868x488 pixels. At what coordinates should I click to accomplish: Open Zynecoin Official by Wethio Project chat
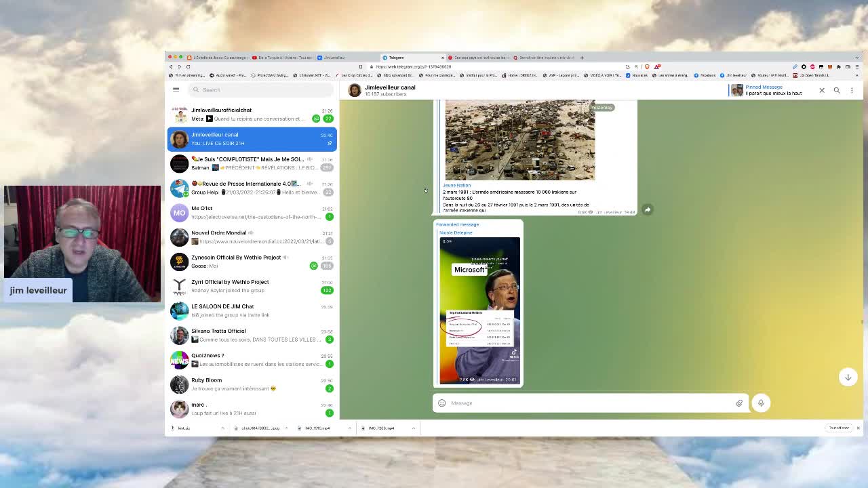[252, 261]
